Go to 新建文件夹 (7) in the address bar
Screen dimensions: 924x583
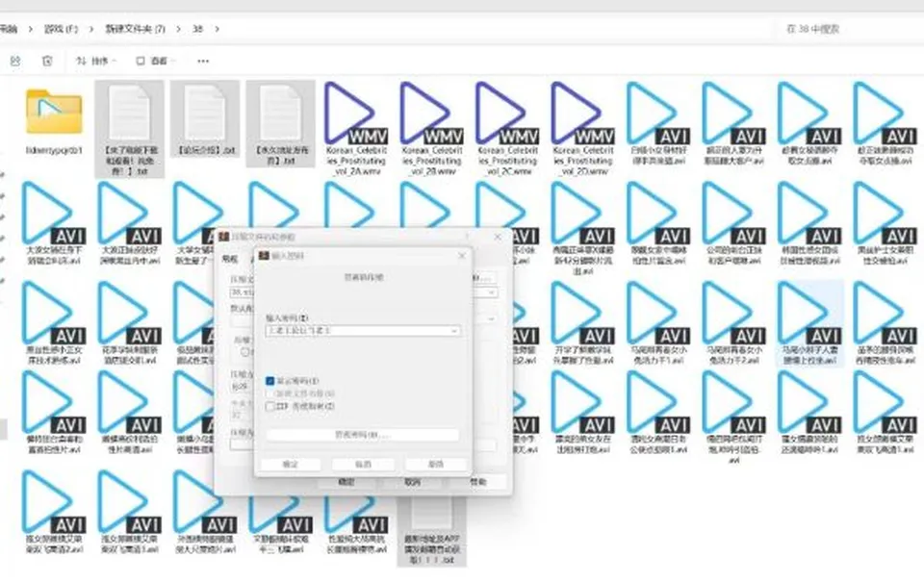pyautogui.click(x=135, y=29)
